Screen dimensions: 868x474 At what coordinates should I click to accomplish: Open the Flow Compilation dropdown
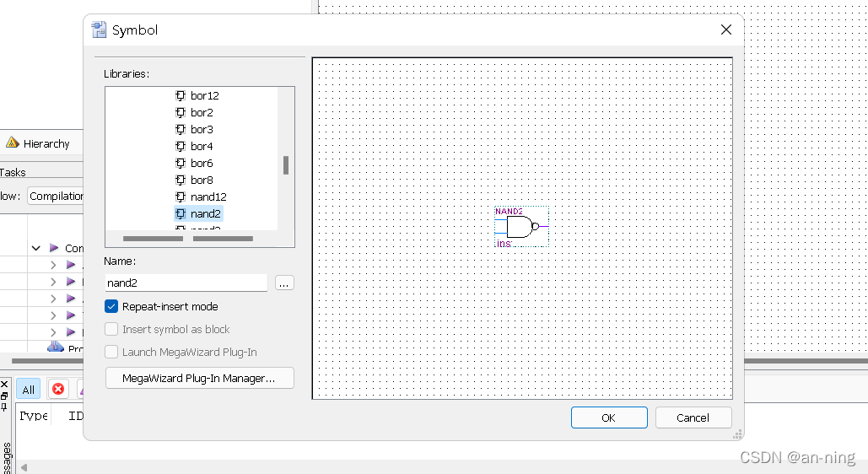coord(56,196)
